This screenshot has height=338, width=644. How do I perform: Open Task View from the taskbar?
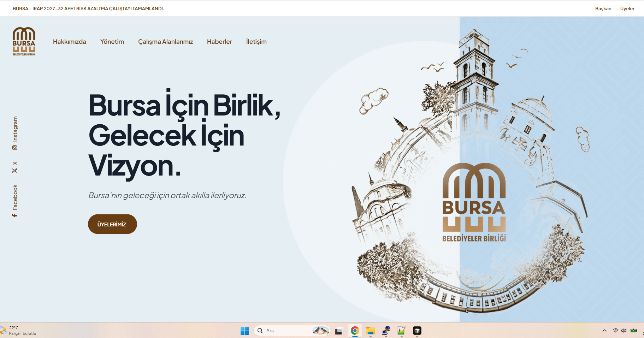tap(339, 331)
